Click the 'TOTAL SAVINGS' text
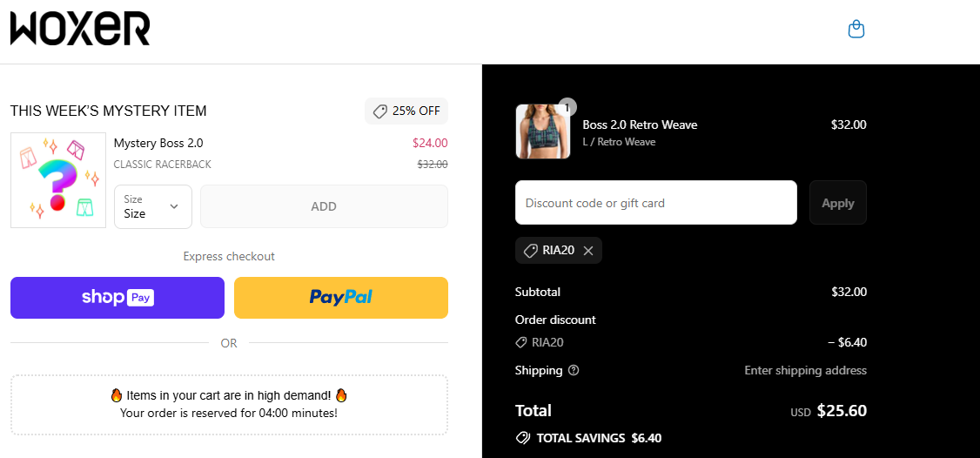980x458 pixels. 581,438
